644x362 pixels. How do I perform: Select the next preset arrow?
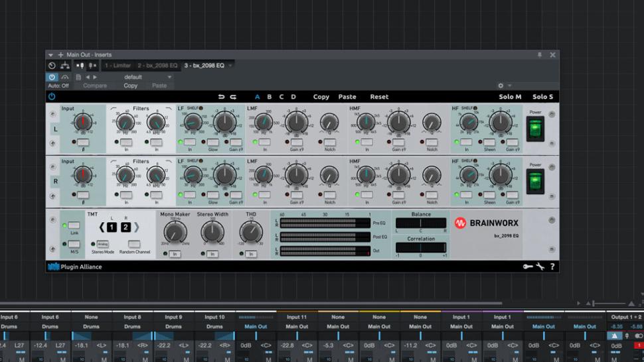coord(95,77)
